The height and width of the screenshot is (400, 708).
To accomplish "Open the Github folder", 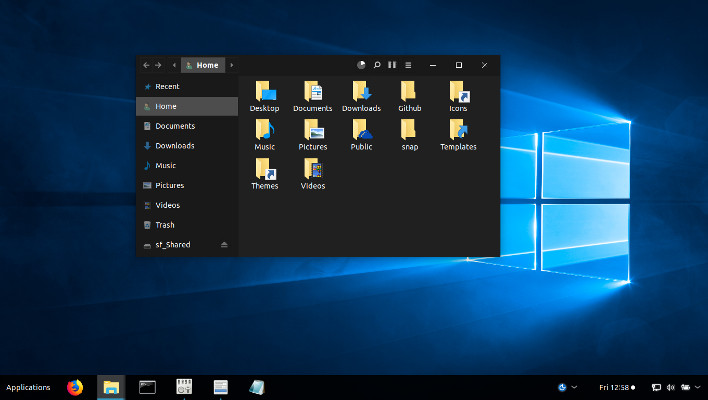I will 410,96.
